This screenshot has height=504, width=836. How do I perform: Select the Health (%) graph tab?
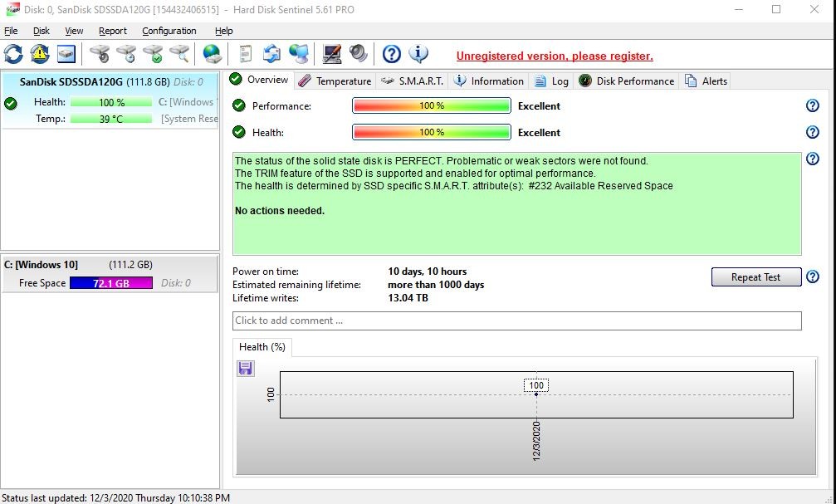pos(262,347)
